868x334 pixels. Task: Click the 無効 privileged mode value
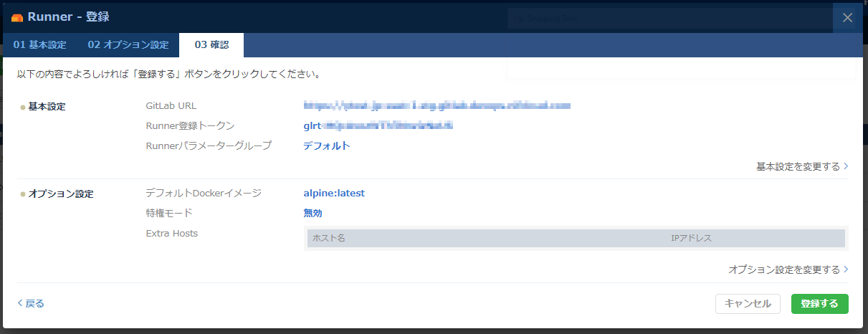pyautogui.click(x=313, y=213)
